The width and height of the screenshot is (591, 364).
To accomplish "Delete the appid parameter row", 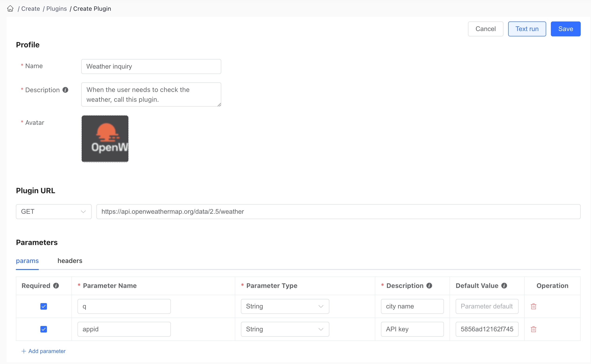I will 533,329.
